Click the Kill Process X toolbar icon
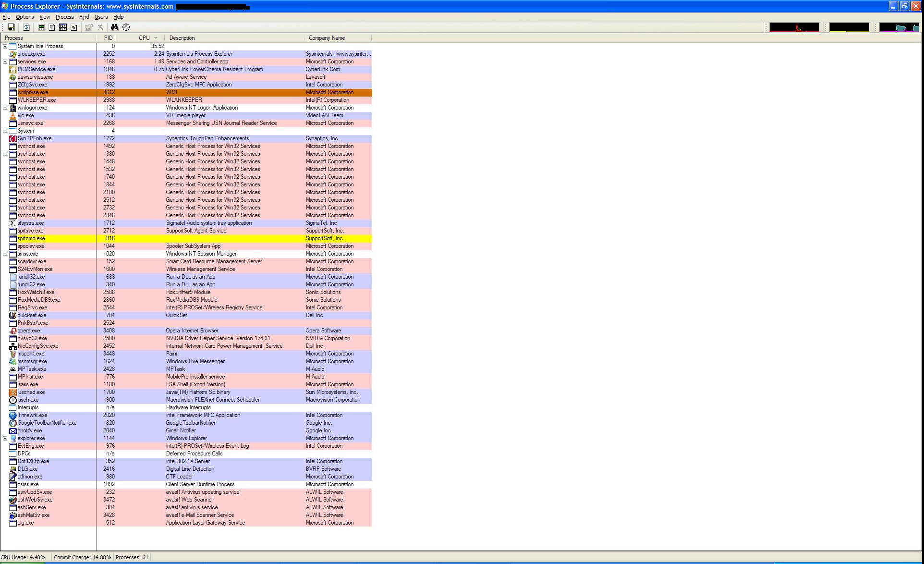 [x=100, y=27]
